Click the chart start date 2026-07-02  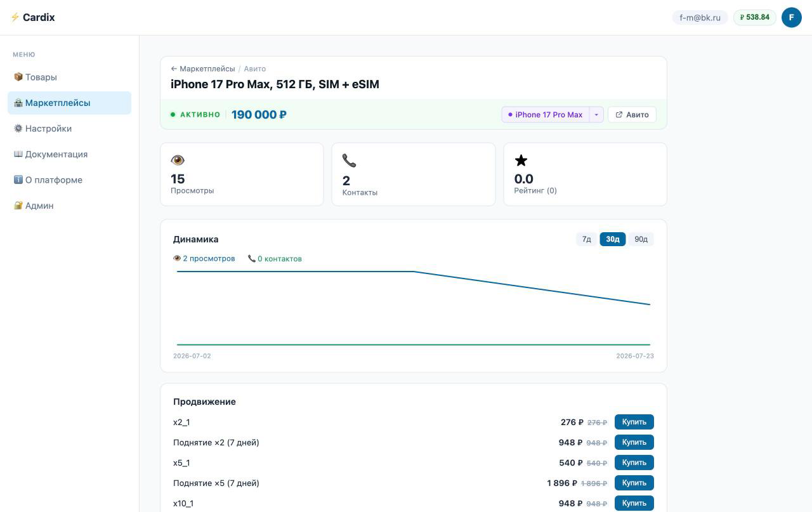pyautogui.click(x=192, y=356)
